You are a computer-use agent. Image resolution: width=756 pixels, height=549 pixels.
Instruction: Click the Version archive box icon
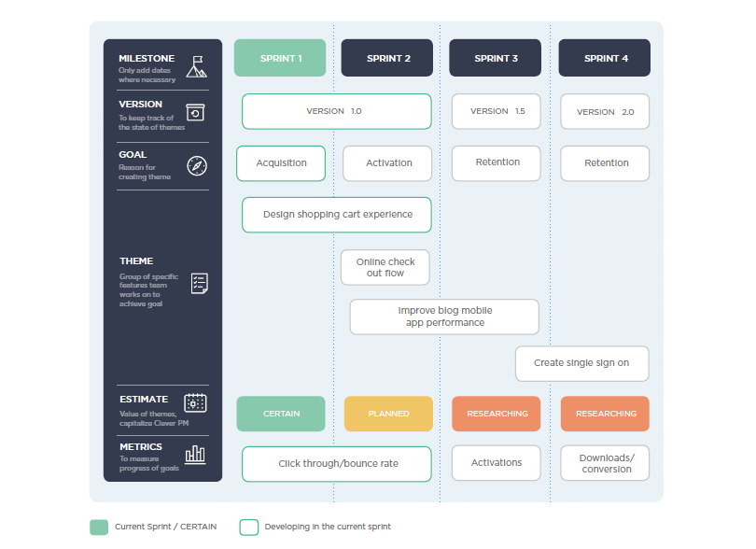(195, 112)
